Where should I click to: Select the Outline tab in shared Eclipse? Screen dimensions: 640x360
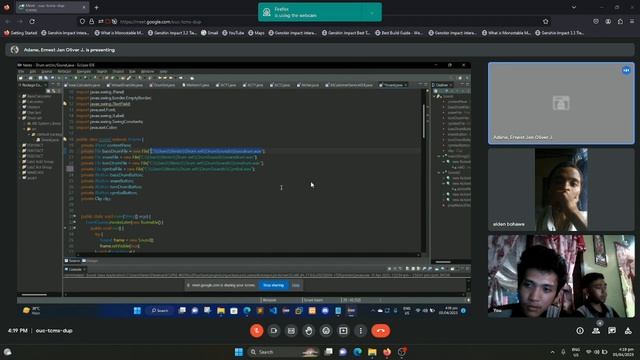[442, 85]
